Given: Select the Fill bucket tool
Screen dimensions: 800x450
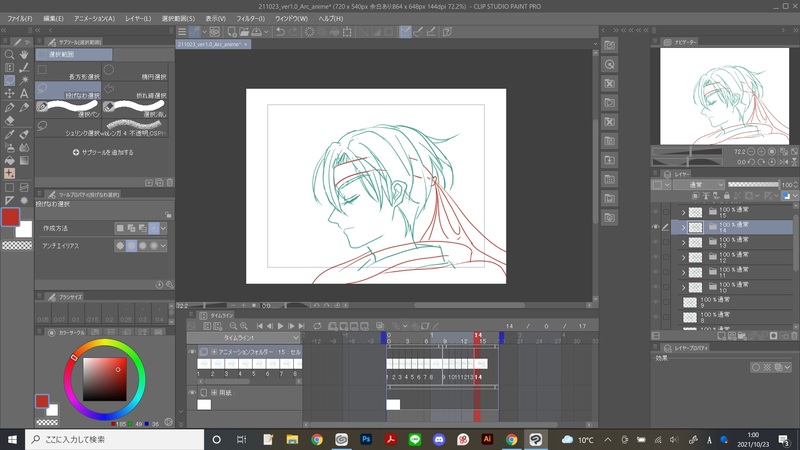Looking at the screenshot, I should coord(9,159).
